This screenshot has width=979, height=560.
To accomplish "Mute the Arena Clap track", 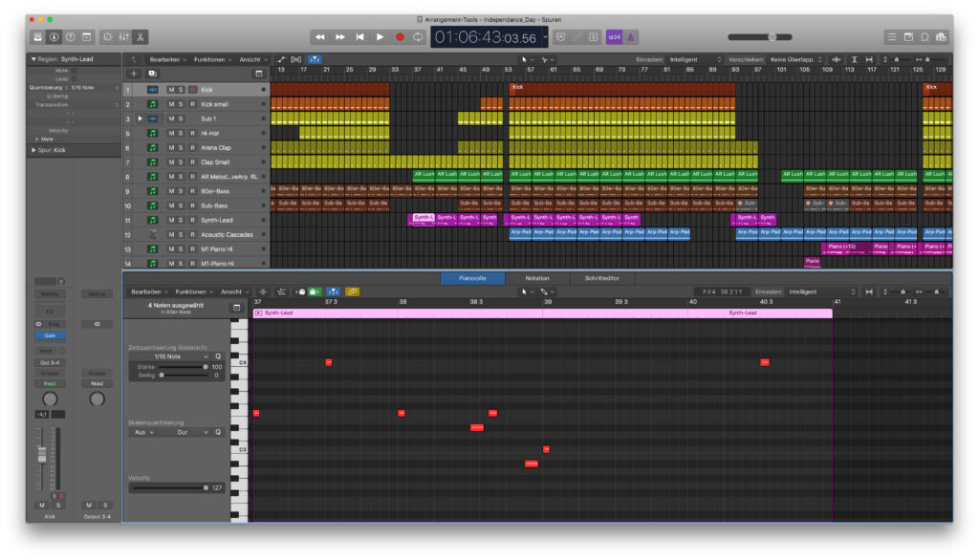I will [x=171, y=148].
